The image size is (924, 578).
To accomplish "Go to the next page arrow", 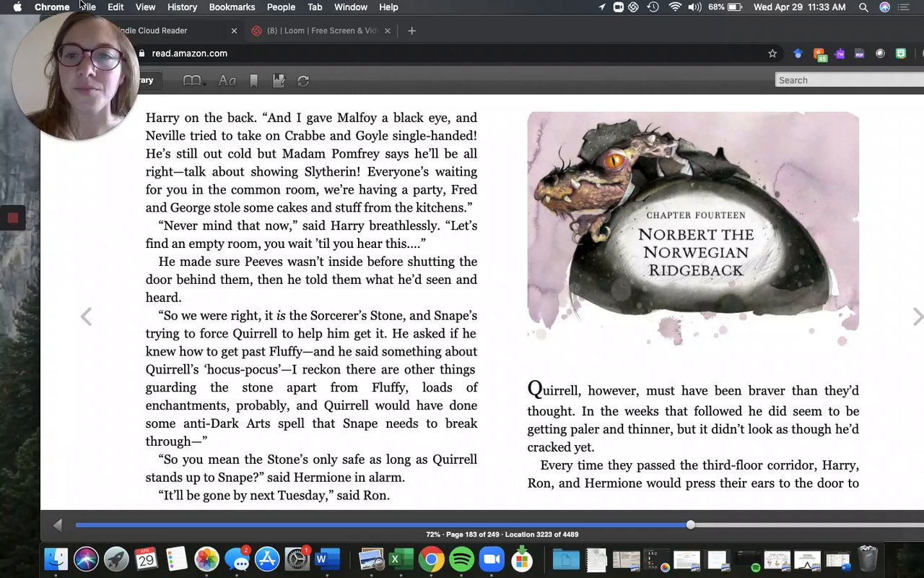I will pyautogui.click(x=917, y=316).
